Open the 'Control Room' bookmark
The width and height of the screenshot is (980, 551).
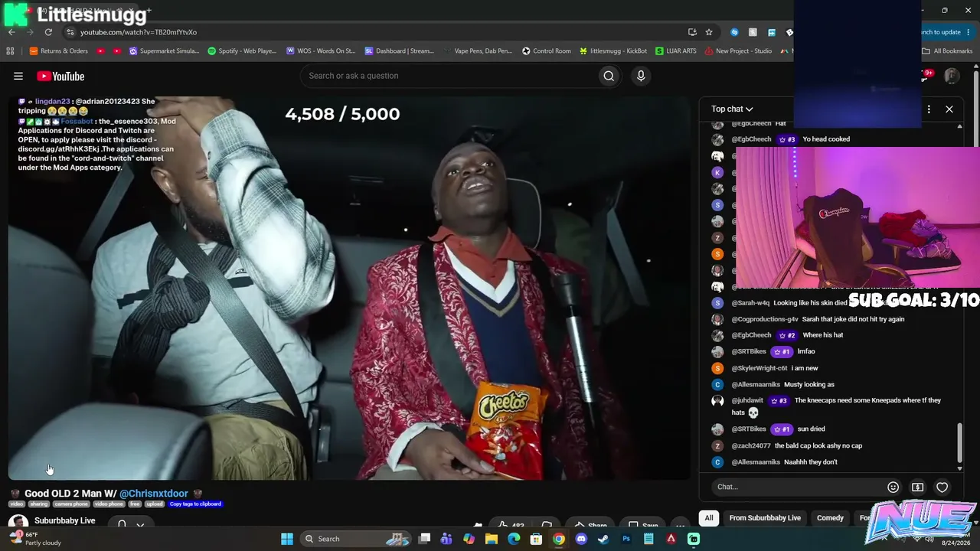pyautogui.click(x=547, y=51)
